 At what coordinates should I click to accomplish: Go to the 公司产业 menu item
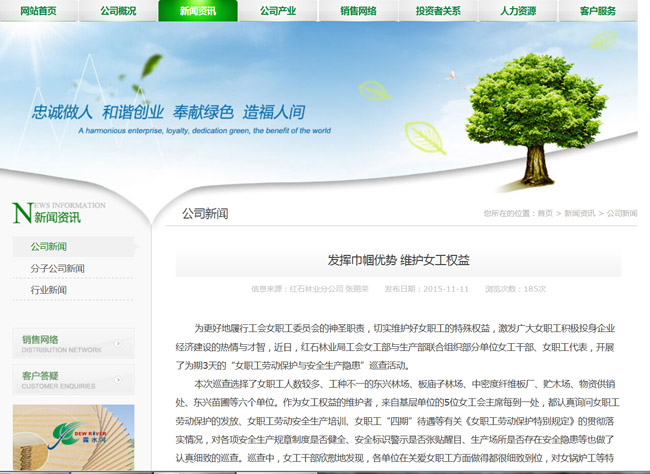pos(278,11)
